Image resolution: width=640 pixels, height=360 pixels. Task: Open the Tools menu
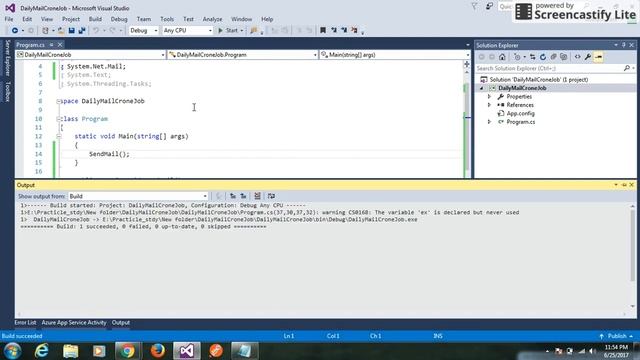pos(167,19)
